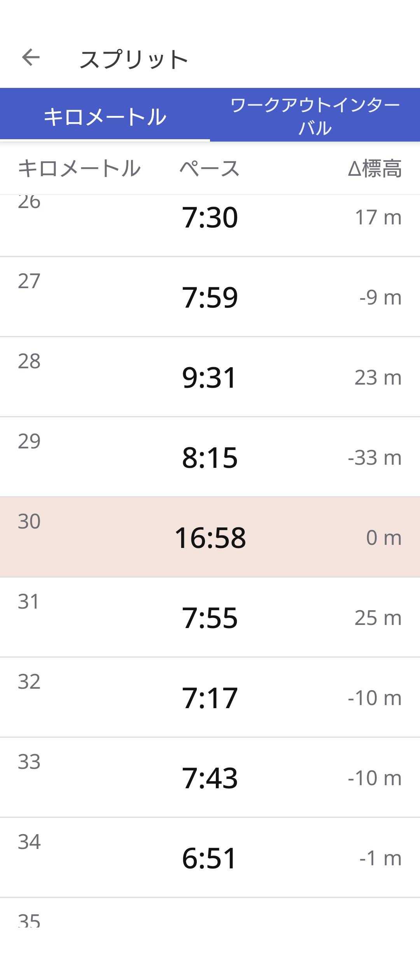Tap the 6:51 pace on kilometer 34
The height and width of the screenshot is (980, 420).
click(209, 858)
